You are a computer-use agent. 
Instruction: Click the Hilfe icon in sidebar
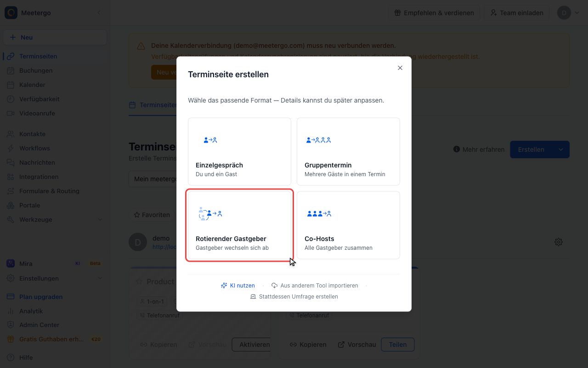11,357
